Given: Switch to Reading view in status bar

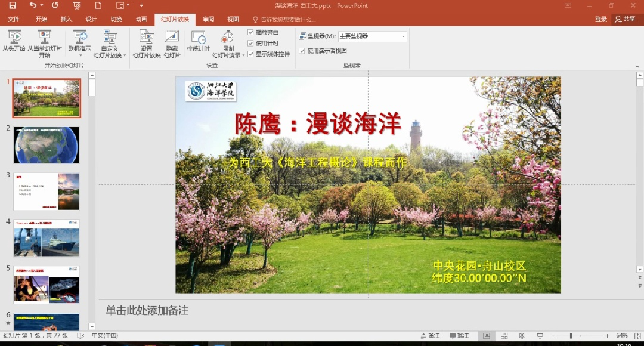Looking at the screenshot, I should click(x=522, y=336).
